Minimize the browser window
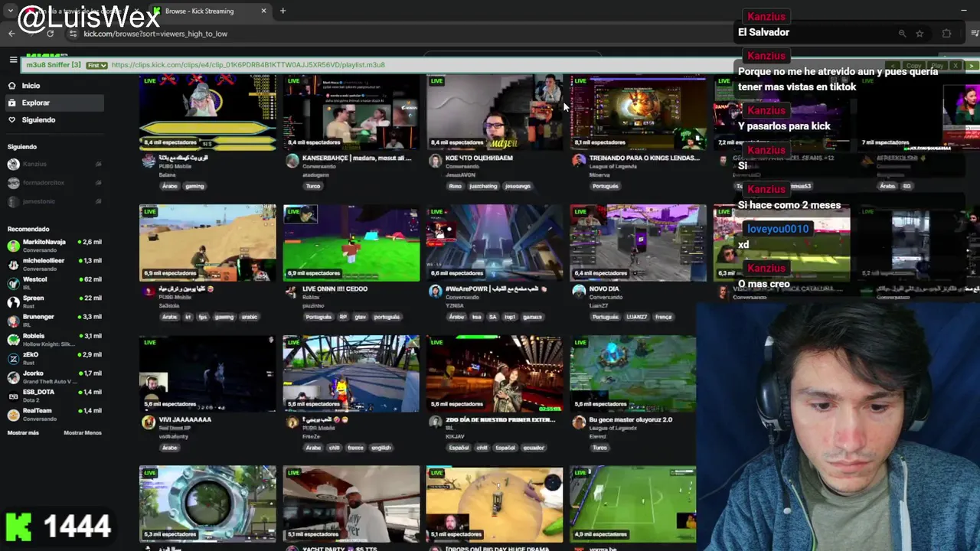Screen dimensions: 980x551 [x=963, y=11]
